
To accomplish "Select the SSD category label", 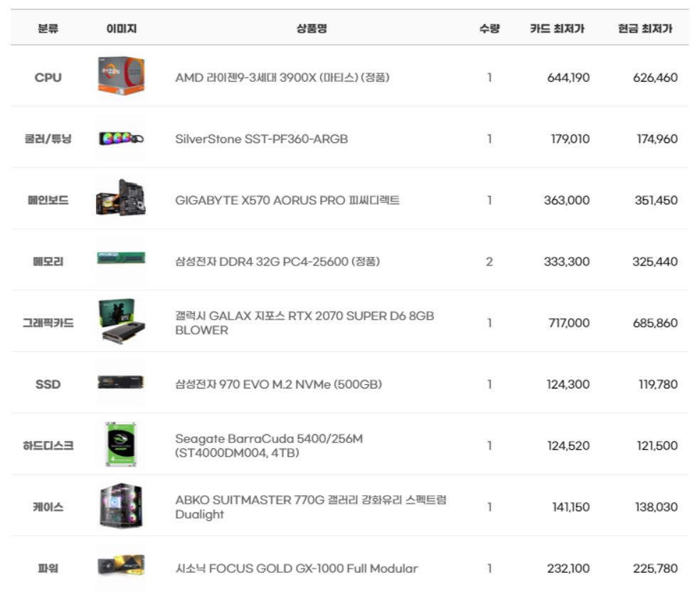I will [x=48, y=384].
